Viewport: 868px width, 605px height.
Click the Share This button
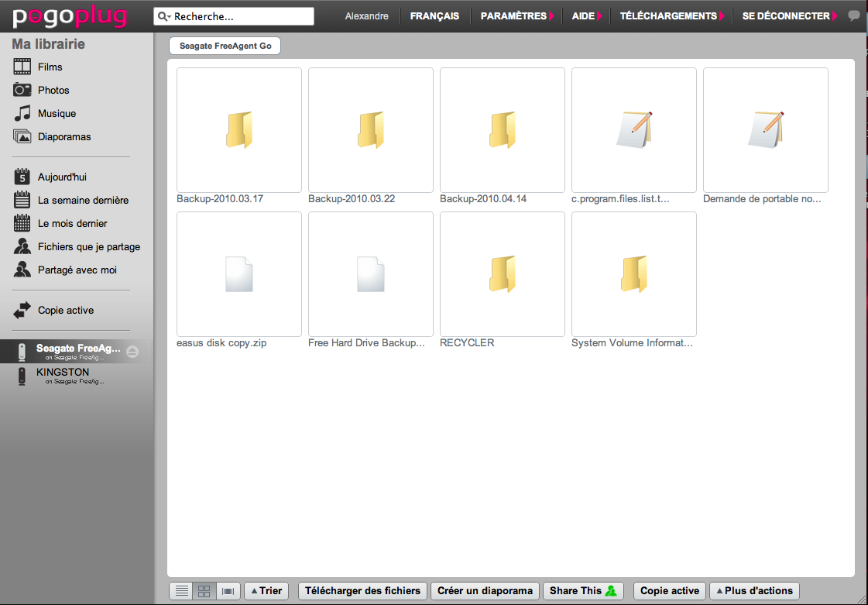584,590
